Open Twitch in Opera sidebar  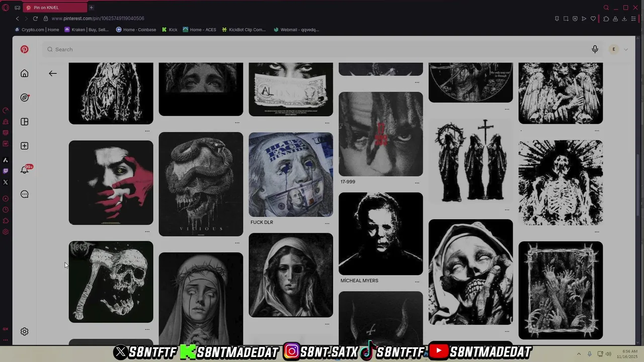click(6, 171)
